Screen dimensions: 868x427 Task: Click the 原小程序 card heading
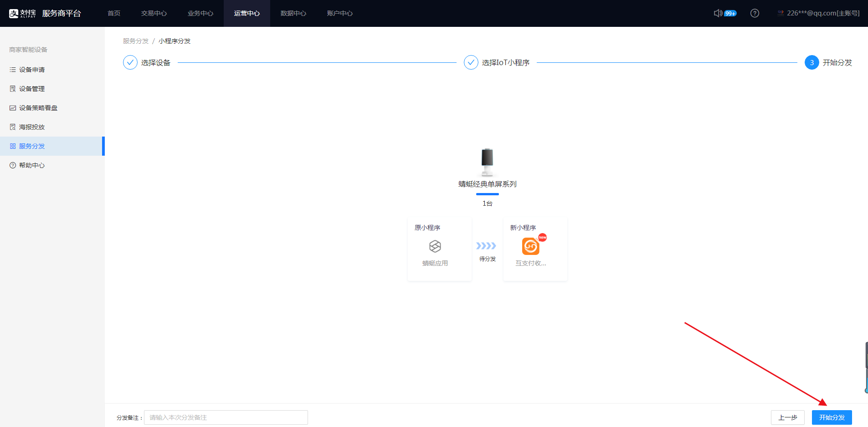[x=427, y=228]
